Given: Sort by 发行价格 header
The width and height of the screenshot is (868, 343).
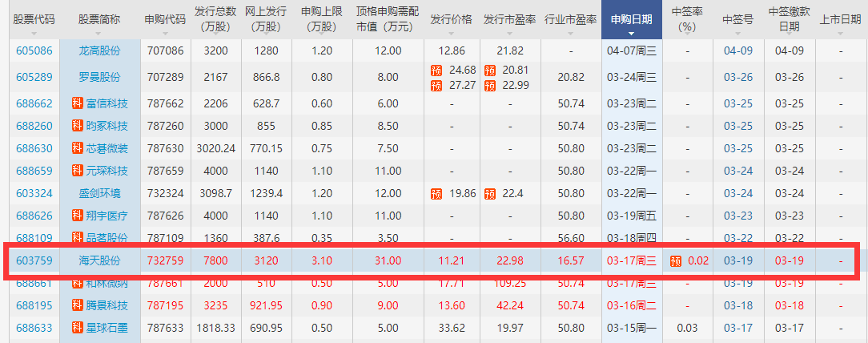Looking at the screenshot, I should [x=451, y=21].
